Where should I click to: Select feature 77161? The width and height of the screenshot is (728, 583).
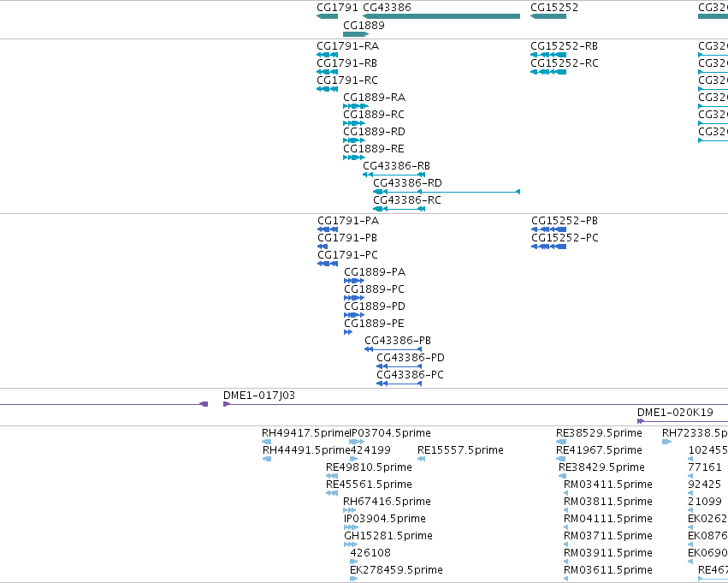(705, 467)
